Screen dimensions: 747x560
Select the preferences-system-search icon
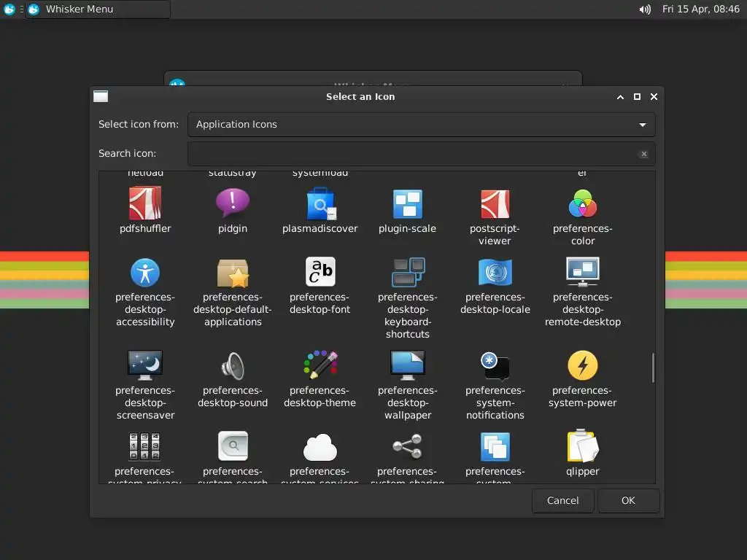tap(233, 446)
